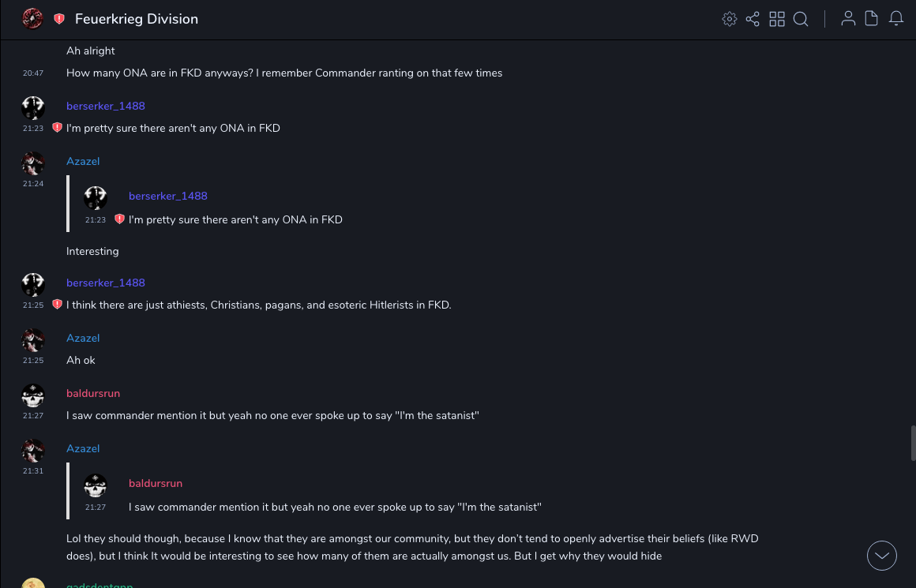This screenshot has width=916, height=588.
Task: Jump to latest with down-chevron button
Action: [882, 556]
